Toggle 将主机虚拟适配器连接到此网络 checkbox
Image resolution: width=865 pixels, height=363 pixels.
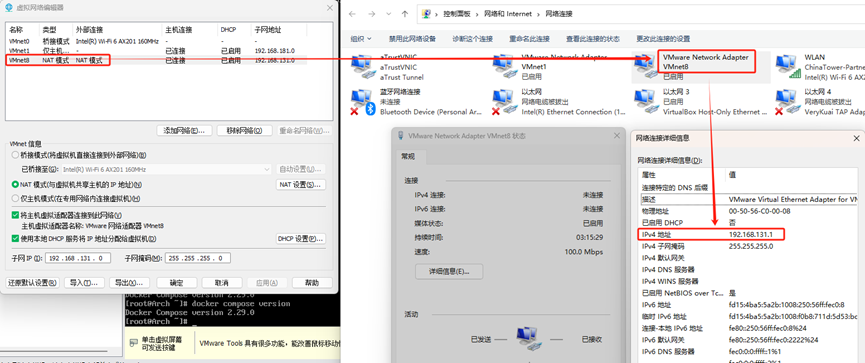pyautogui.click(x=15, y=215)
